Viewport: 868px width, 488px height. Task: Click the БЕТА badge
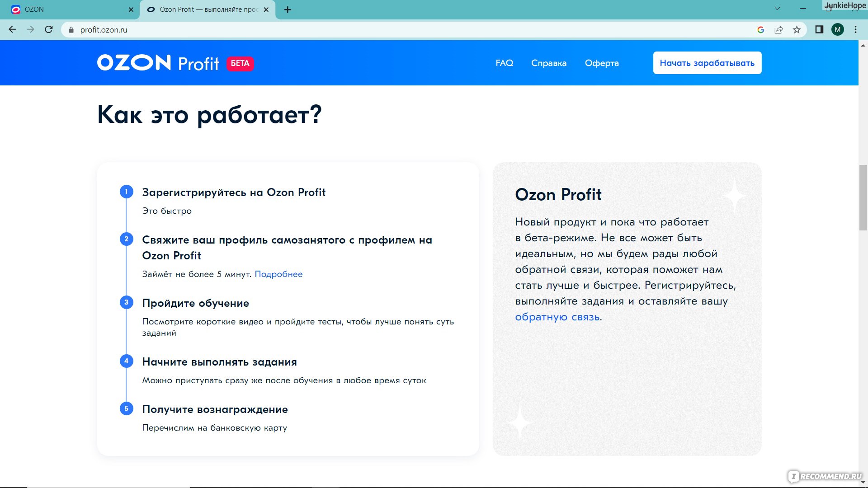click(x=240, y=63)
